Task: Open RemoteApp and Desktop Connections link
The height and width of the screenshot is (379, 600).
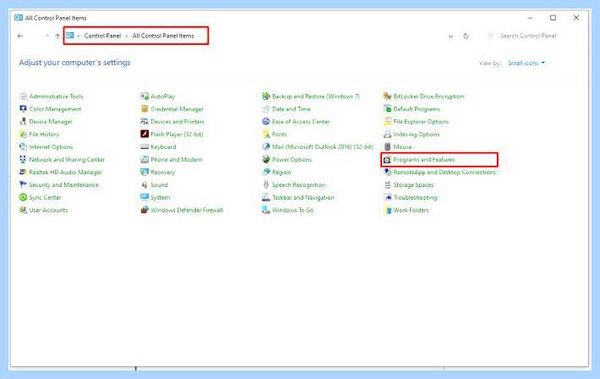Action: [x=444, y=172]
